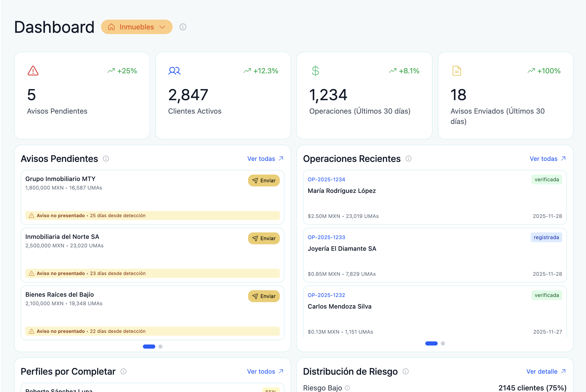Send aviso for Bienes Raíces del Bajío
Screen dimensions: 586x392
[264, 296]
